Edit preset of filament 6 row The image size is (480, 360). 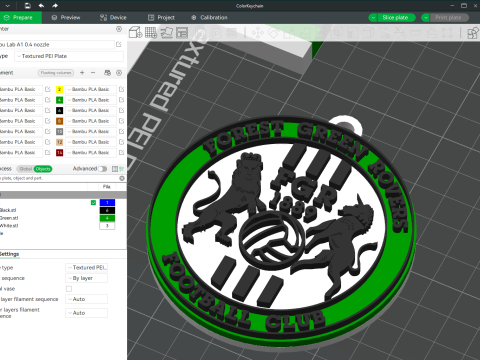[121, 110]
